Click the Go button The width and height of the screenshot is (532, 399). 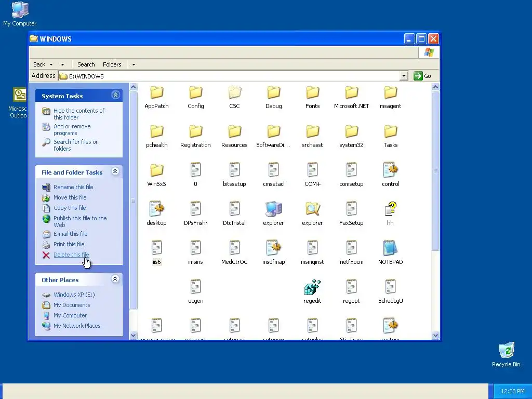click(422, 76)
